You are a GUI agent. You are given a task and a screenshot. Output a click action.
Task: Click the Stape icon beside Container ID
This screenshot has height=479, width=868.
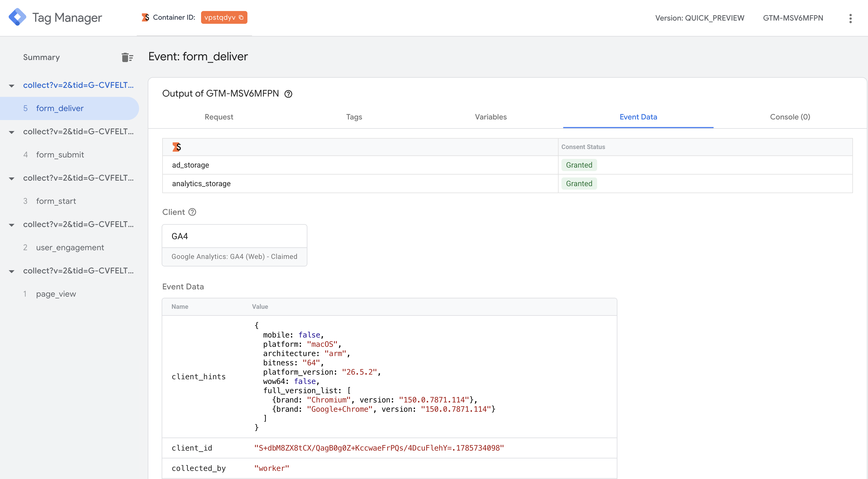pyautogui.click(x=145, y=17)
